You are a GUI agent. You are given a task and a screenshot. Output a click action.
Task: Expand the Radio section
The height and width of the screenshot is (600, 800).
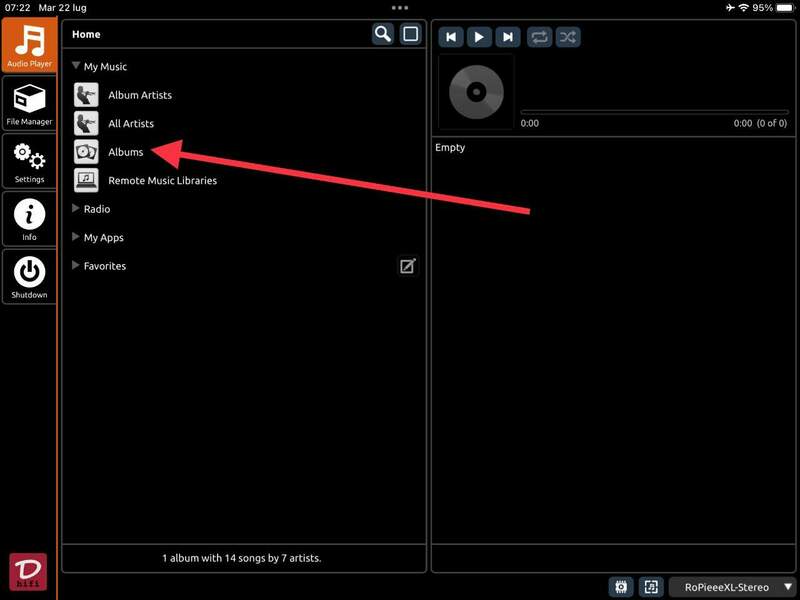coord(77,209)
